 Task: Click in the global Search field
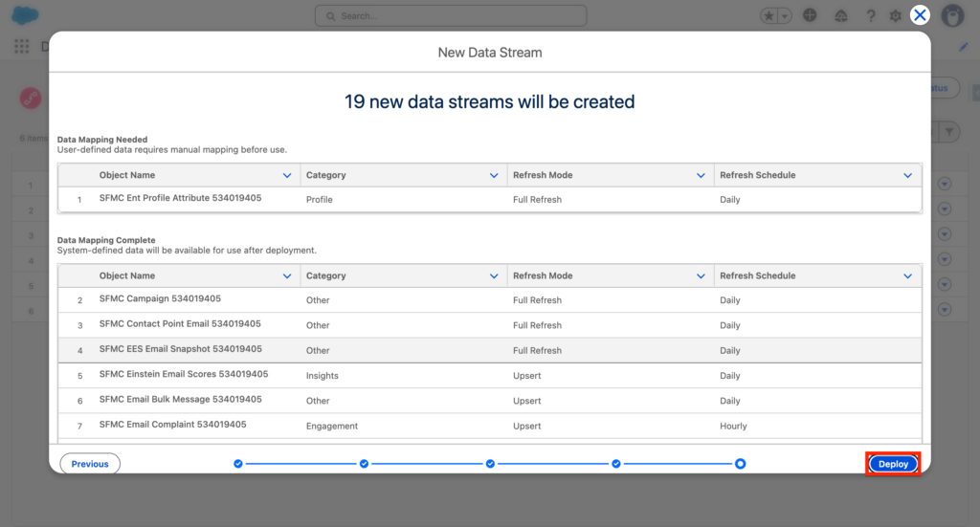[x=451, y=16]
